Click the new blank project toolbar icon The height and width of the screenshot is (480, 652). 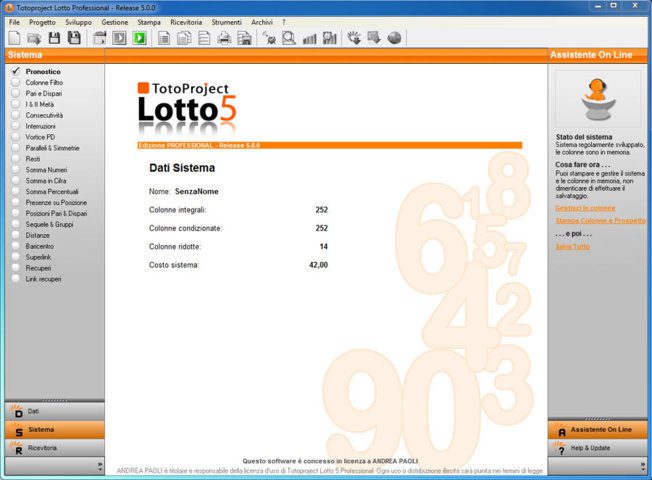coord(15,38)
